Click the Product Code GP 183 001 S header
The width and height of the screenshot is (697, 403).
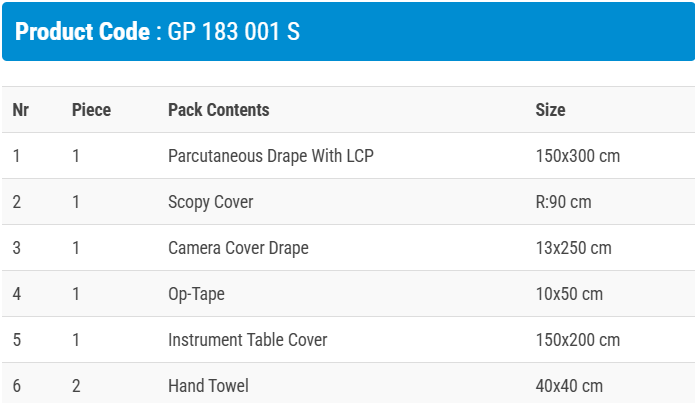[158, 31]
